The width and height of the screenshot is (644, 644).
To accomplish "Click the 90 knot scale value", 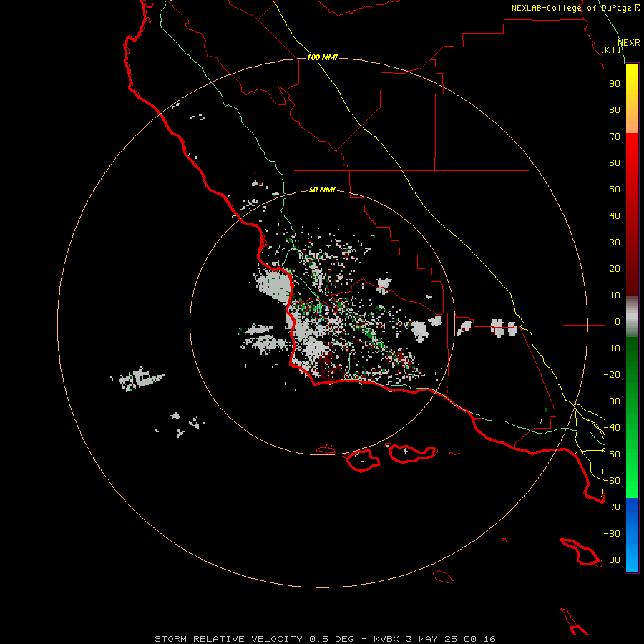I will click(x=615, y=84).
